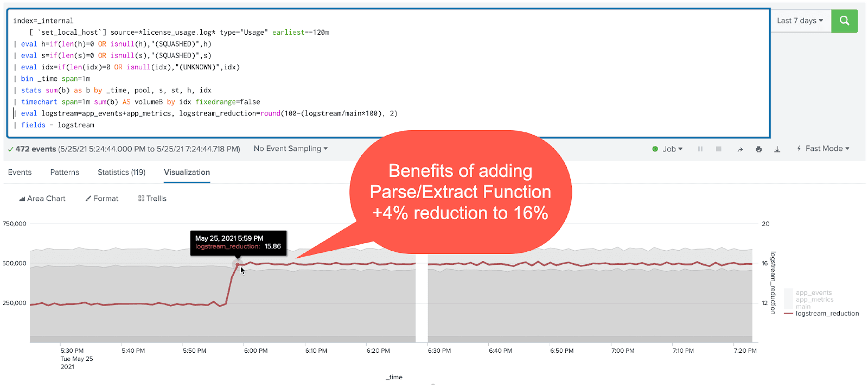
Task: Click the red logstream_reduction line swatch in the legend
Action: tap(789, 314)
